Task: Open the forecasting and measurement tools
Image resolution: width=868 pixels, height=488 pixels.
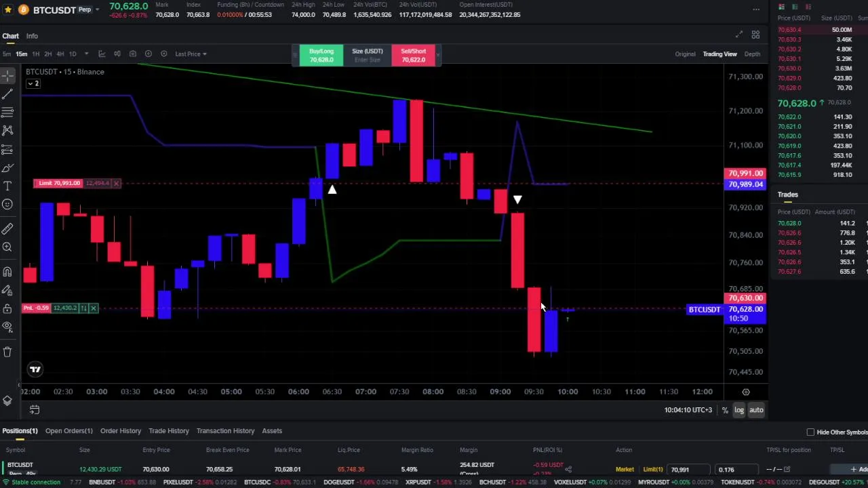Action: (7, 149)
